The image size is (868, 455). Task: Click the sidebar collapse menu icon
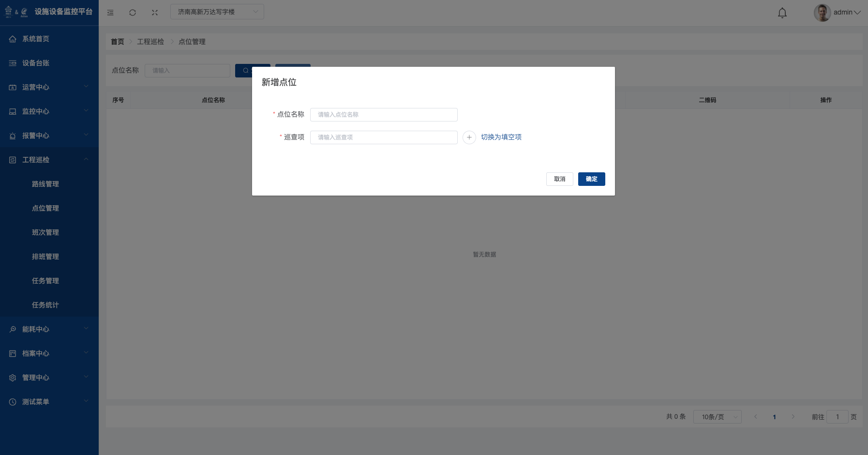click(110, 13)
